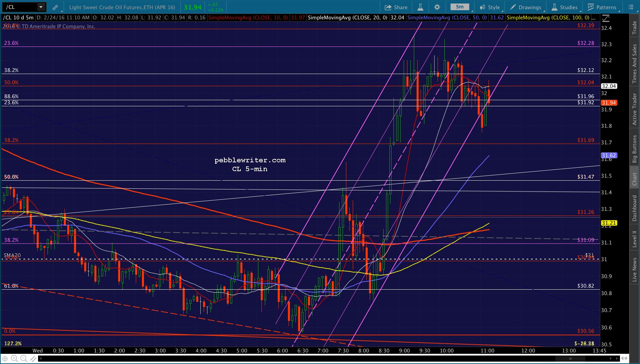Click the scroll left arrow on time scrollbar
Screen dimensions: 640x364
click(41, 359)
